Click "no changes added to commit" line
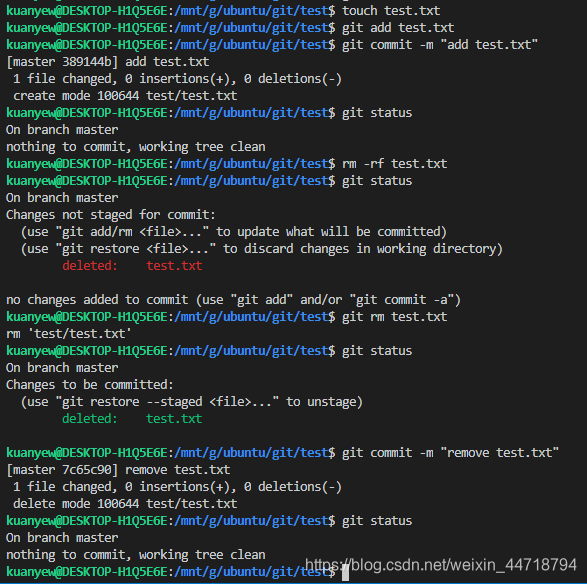 point(233,300)
